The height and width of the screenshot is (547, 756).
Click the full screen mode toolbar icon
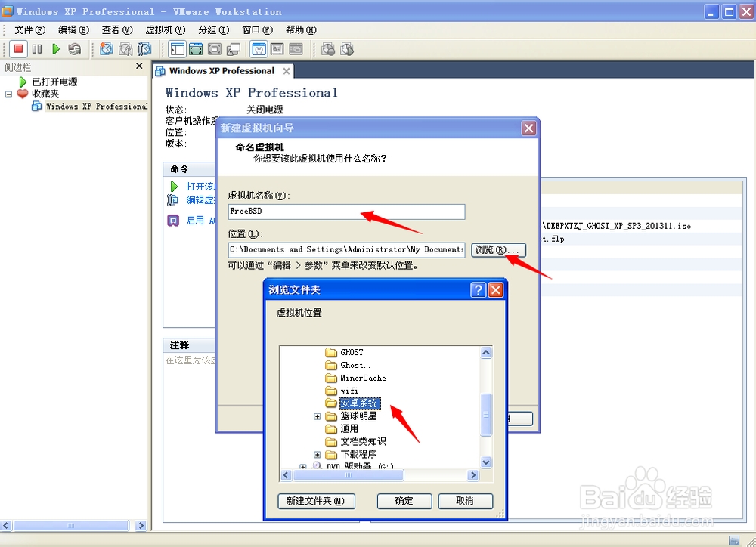[196, 48]
